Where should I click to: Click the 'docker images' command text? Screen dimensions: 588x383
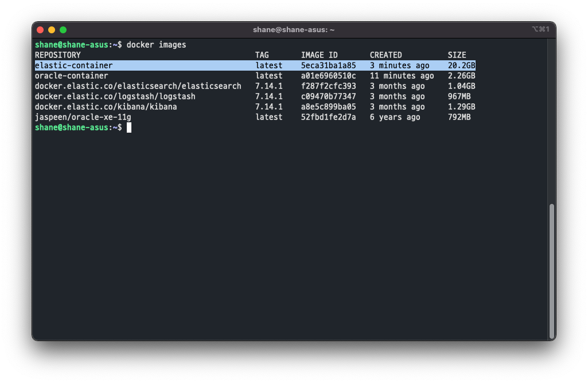pos(157,45)
